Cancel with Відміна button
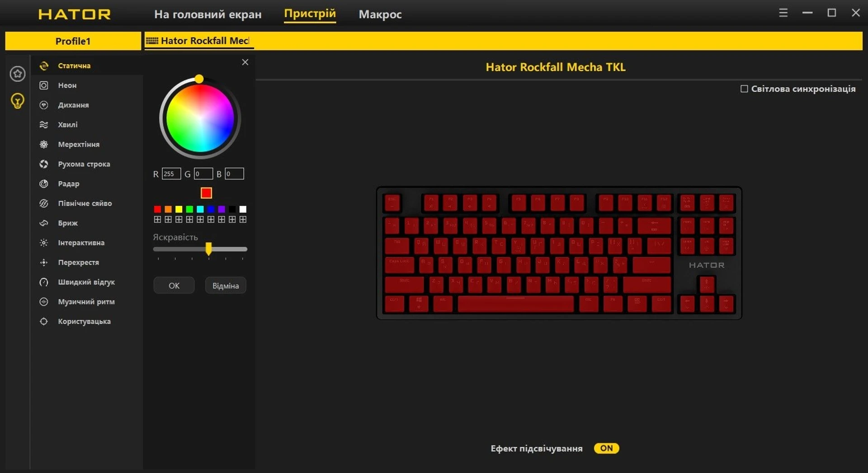The width and height of the screenshot is (868, 473). [226, 285]
